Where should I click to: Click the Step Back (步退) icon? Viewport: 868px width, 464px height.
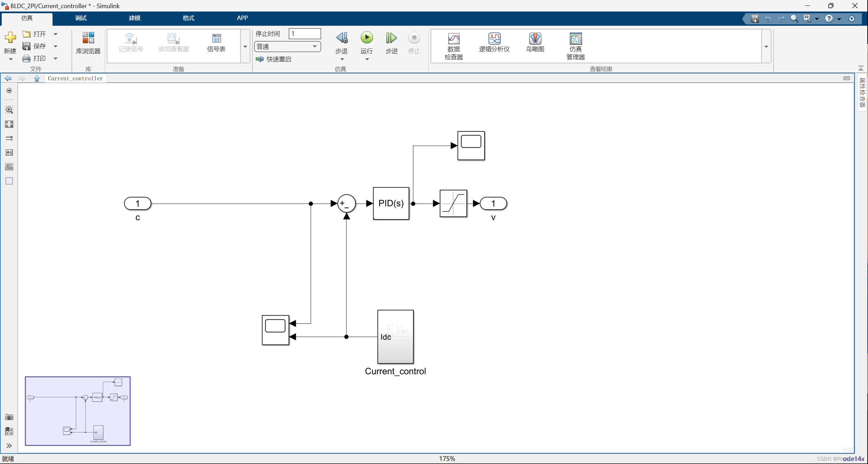click(x=342, y=38)
